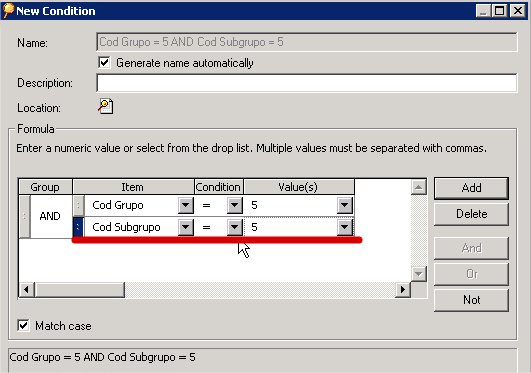Screen dimensions: 531x373
Task: Click the value 5 in Cod Grupo row
Action: [x=255, y=205]
